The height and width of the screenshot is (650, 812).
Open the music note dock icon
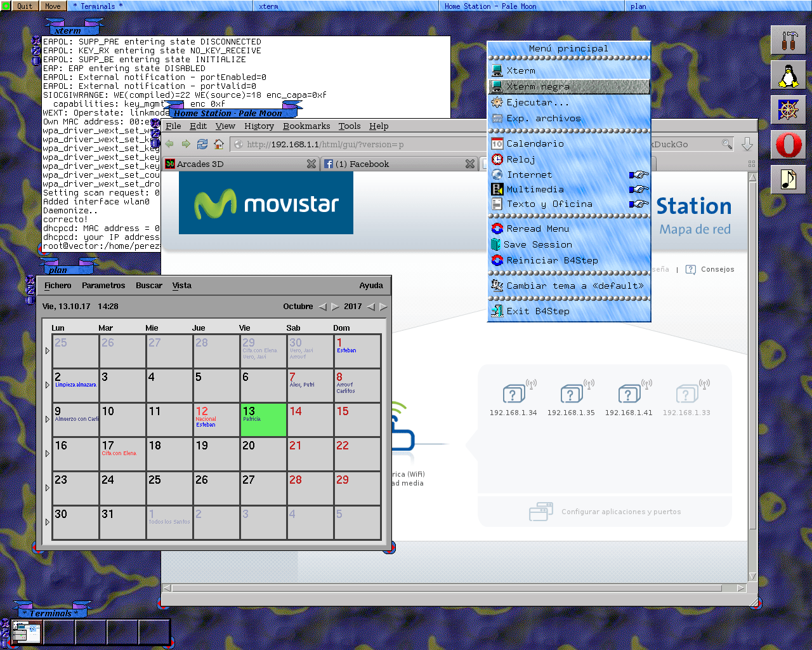tap(788, 180)
